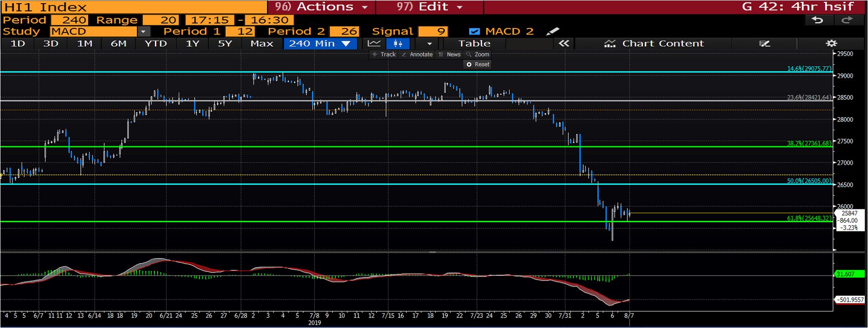
Task: Uncheck the MACD 2 checkbox
Action: click(474, 31)
